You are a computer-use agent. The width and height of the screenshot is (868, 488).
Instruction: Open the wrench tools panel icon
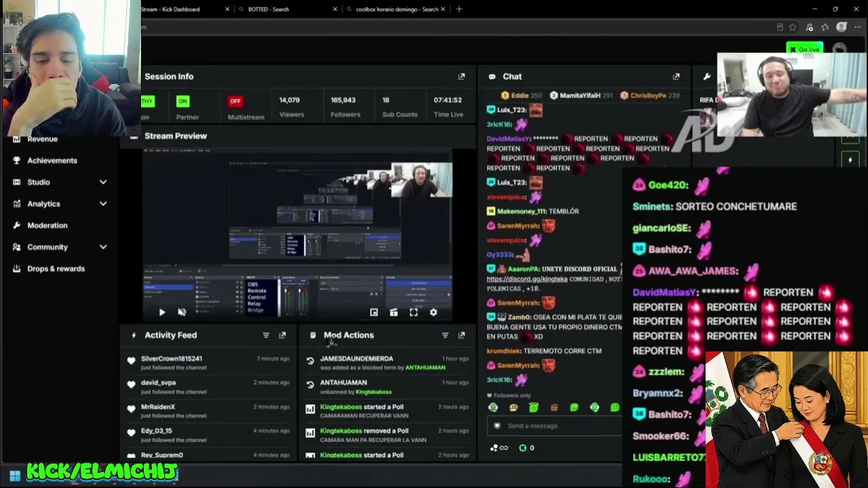(707, 77)
